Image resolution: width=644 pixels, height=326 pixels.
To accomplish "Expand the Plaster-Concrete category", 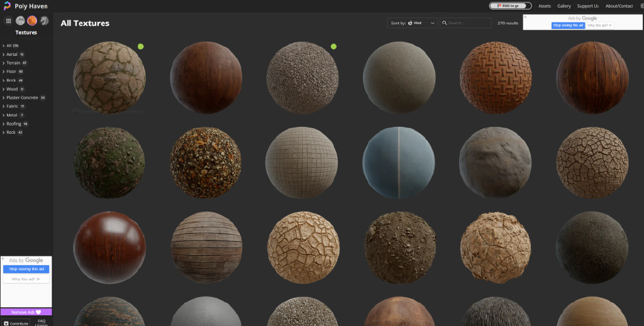I will pos(22,97).
